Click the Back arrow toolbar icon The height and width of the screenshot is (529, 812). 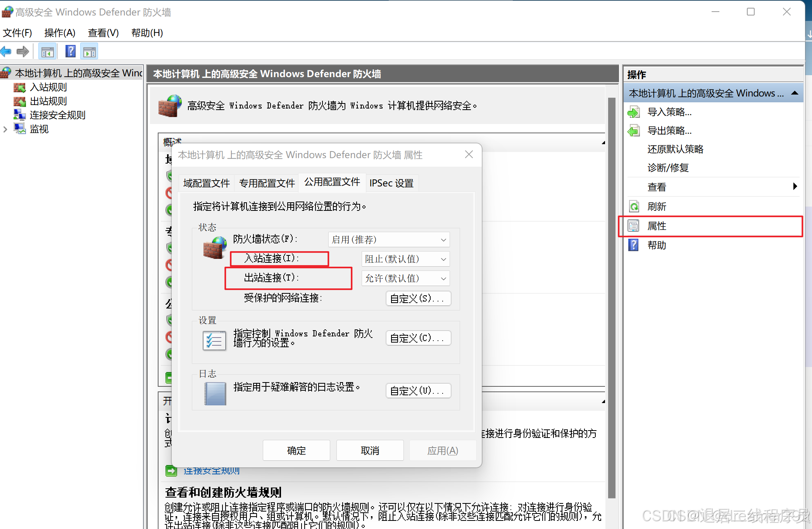click(6, 52)
